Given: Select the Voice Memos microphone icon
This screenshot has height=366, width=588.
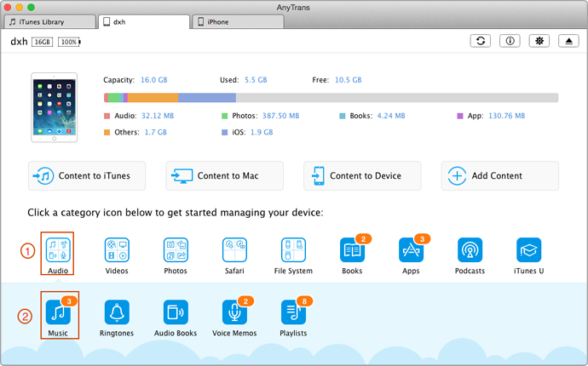Looking at the screenshot, I should click(x=234, y=312).
